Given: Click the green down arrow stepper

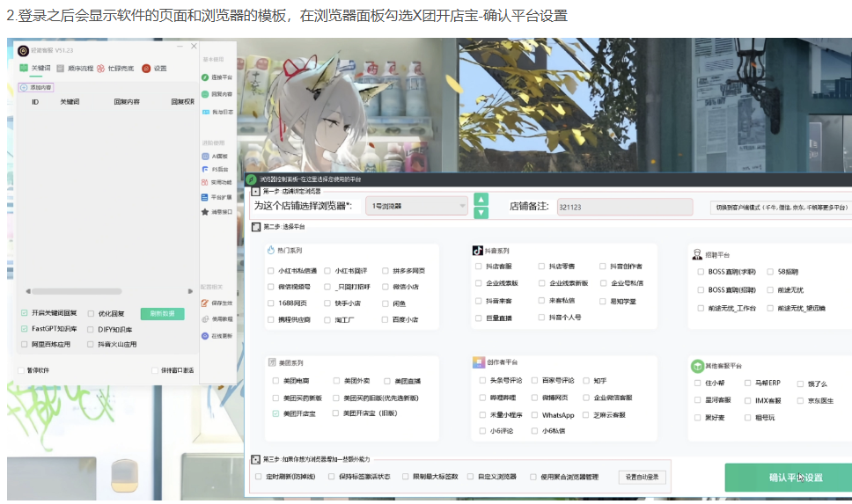Looking at the screenshot, I should click(x=481, y=213).
